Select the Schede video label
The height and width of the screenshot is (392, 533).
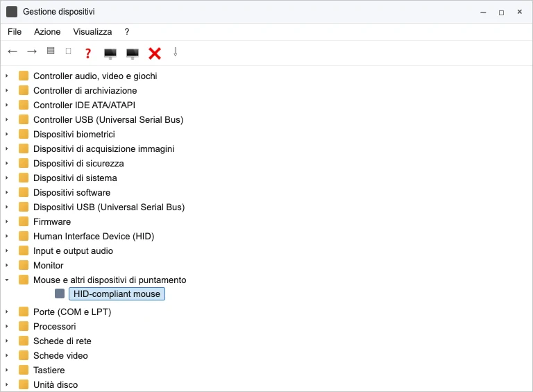[x=60, y=355]
